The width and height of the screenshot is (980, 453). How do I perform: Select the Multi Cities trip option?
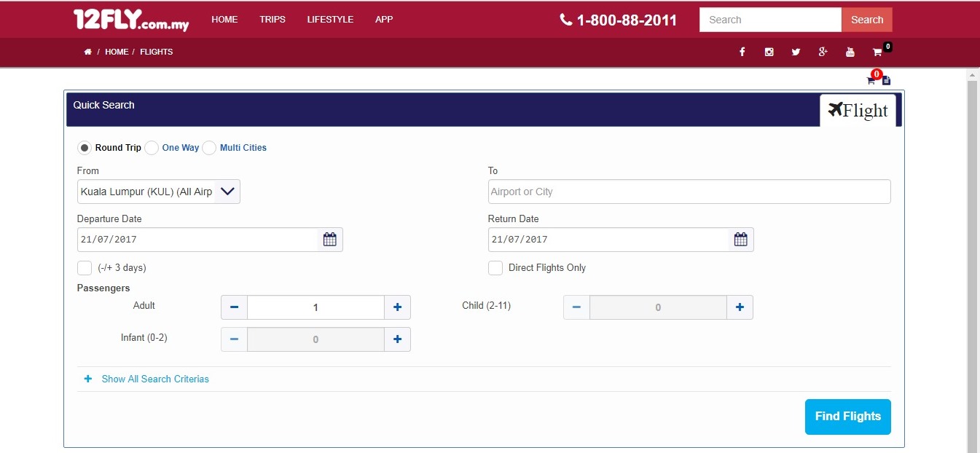point(209,148)
